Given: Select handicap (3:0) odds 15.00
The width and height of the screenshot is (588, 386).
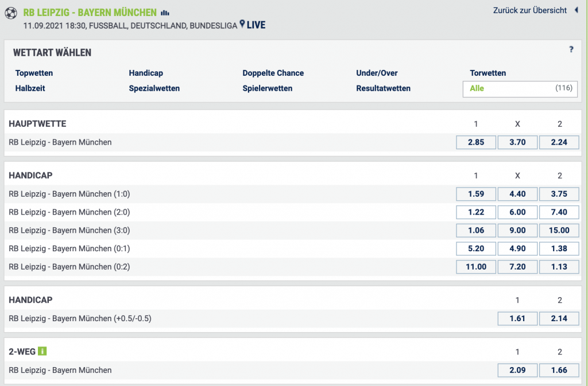Looking at the screenshot, I should [x=559, y=230].
